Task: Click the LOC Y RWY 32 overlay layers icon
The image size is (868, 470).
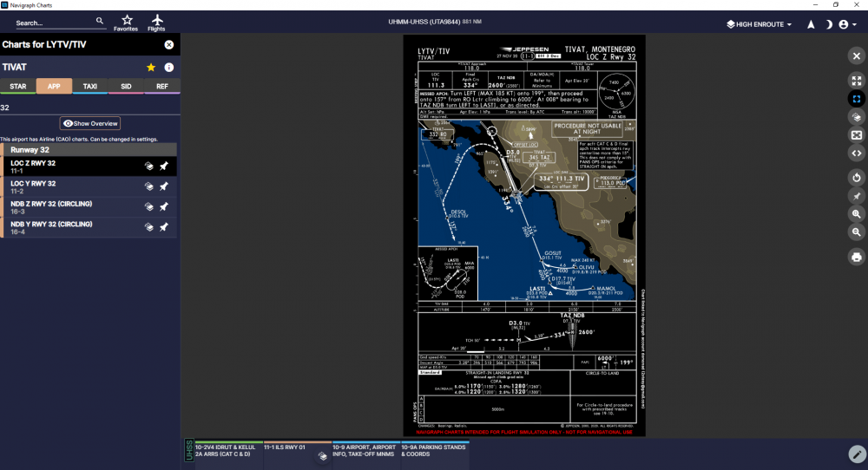Action: pyautogui.click(x=149, y=186)
